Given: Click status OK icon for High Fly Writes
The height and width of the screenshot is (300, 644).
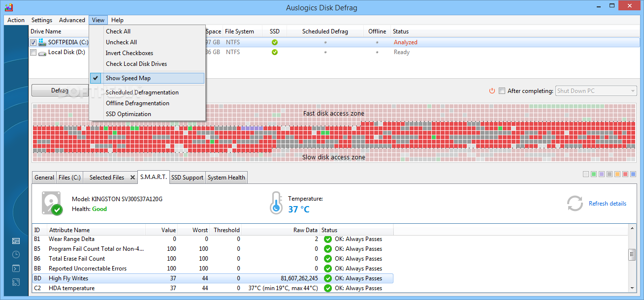Looking at the screenshot, I should point(328,278).
